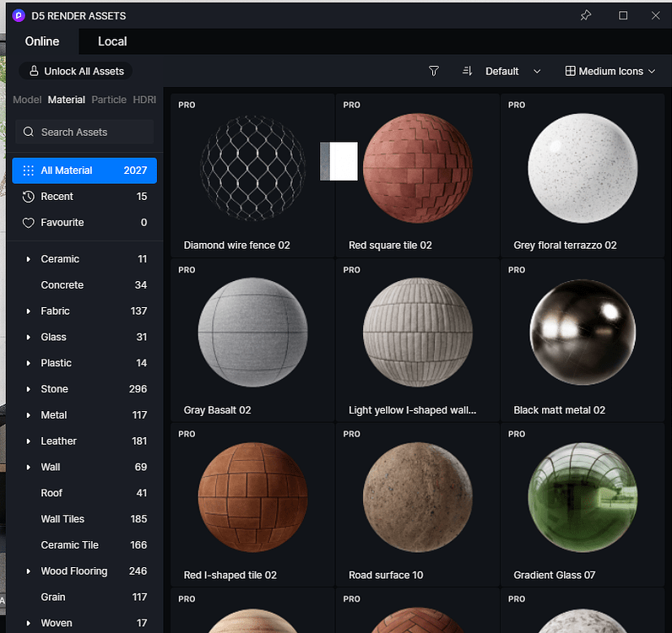Select the Concrete category
The image size is (672, 633).
pyautogui.click(x=84, y=285)
